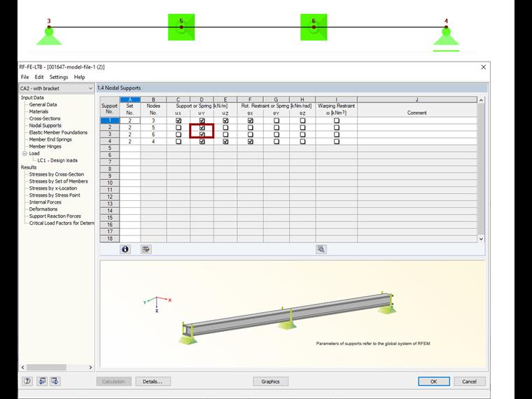
Task: Click the info icon below the table
Action: click(x=125, y=249)
